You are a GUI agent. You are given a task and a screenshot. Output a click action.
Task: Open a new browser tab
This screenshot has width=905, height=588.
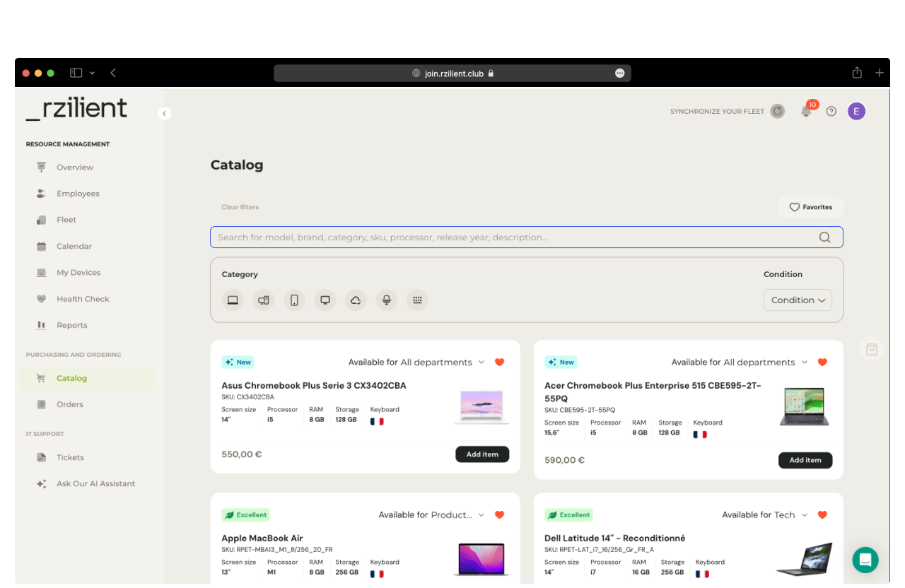coord(880,73)
